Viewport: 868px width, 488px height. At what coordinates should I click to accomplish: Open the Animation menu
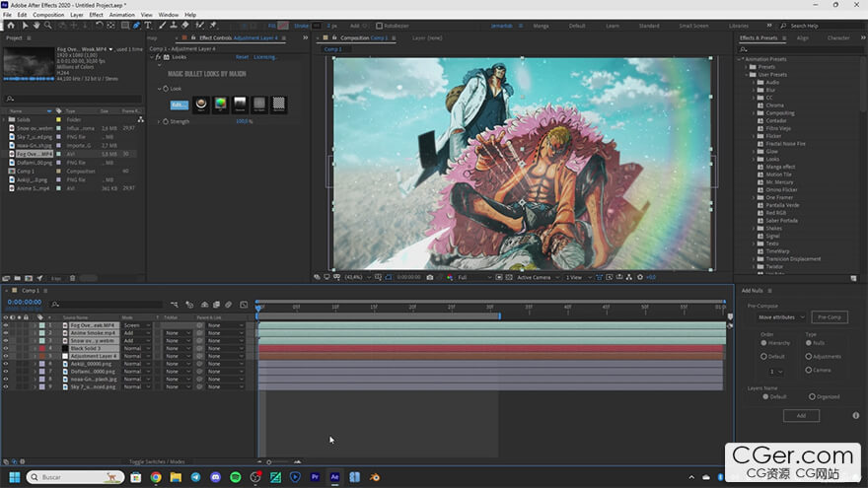click(121, 15)
